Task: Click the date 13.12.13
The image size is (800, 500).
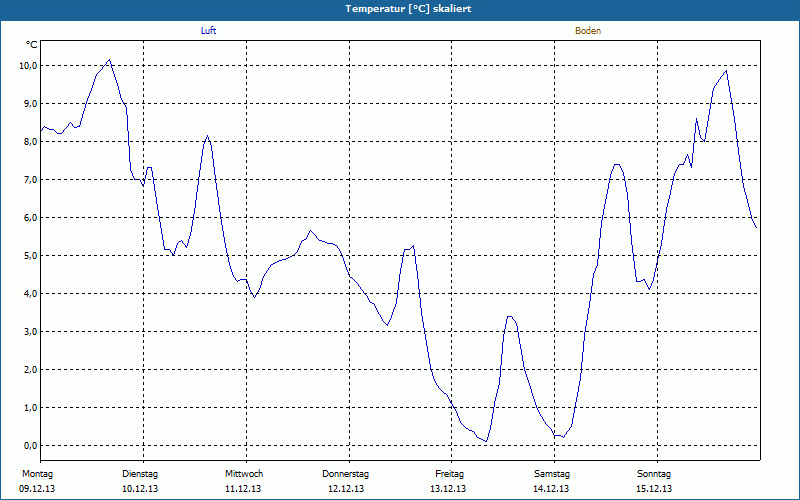Action: [448, 489]
